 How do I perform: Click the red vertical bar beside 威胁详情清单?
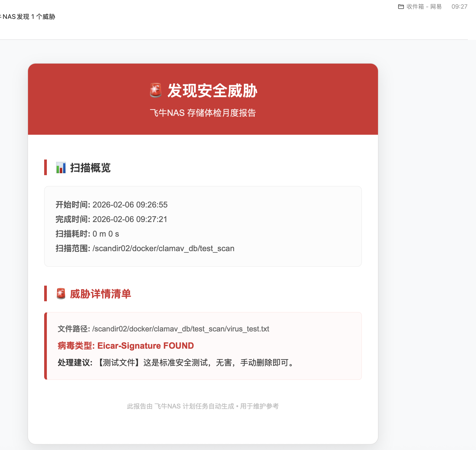45,293
